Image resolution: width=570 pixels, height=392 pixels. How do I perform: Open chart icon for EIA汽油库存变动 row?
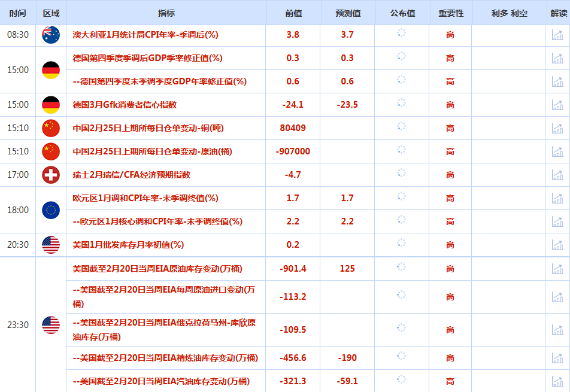(x=557, y=381)
